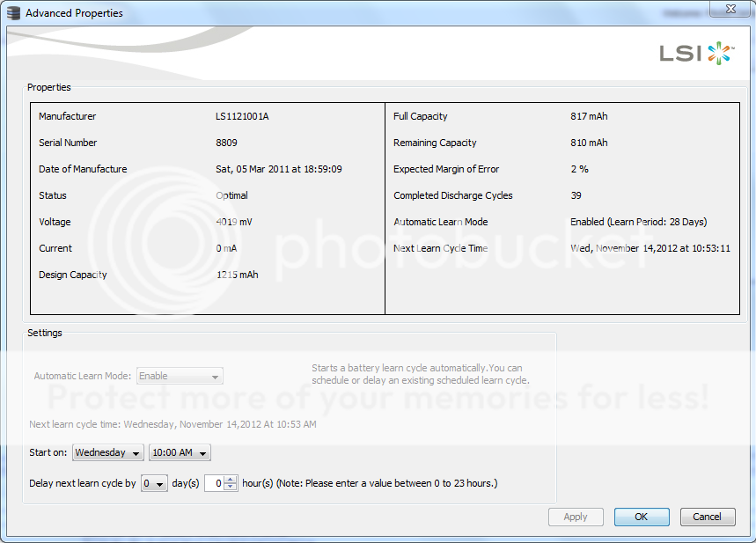Click the Next Learn Cycle Time value
The height and width of the screenshot is (543, 756).
pos(650,248)
